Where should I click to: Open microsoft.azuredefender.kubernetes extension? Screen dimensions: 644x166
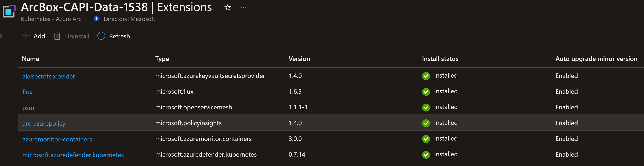coord(73,155)
